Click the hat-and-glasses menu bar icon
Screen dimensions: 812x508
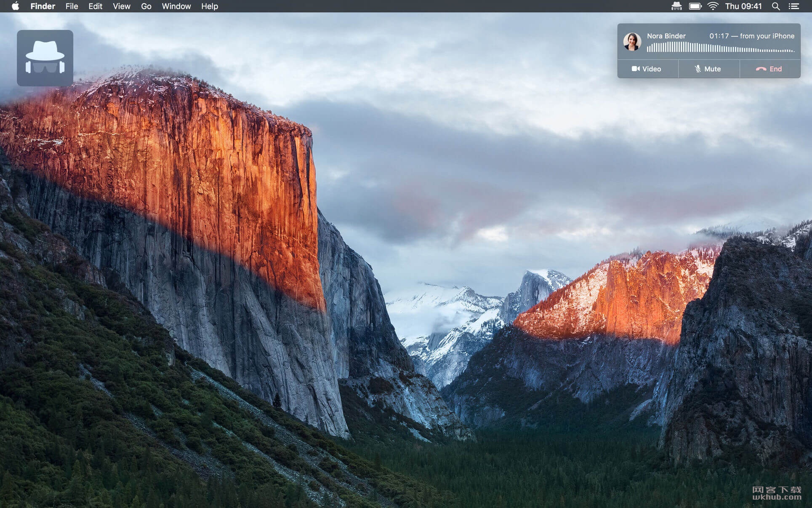pos(676,6)
